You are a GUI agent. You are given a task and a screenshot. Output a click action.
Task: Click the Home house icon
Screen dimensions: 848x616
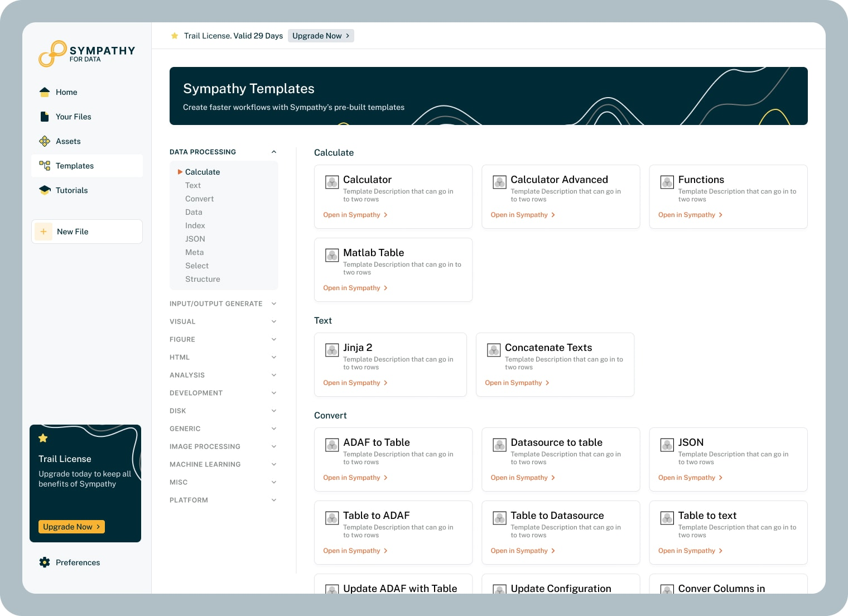pyautogui.click(x=45, y=92)
